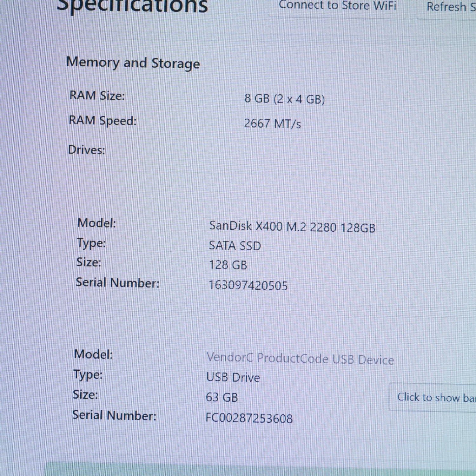
Task: Select the Model label of the SanDisk drive
Action: coord(97,223)
